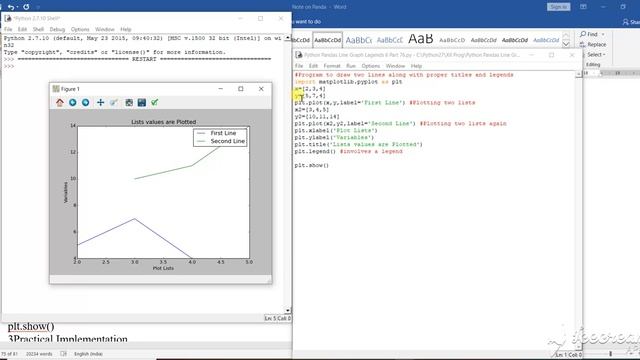Open Edit menu in Python Shell window

[x=22, y=29]
